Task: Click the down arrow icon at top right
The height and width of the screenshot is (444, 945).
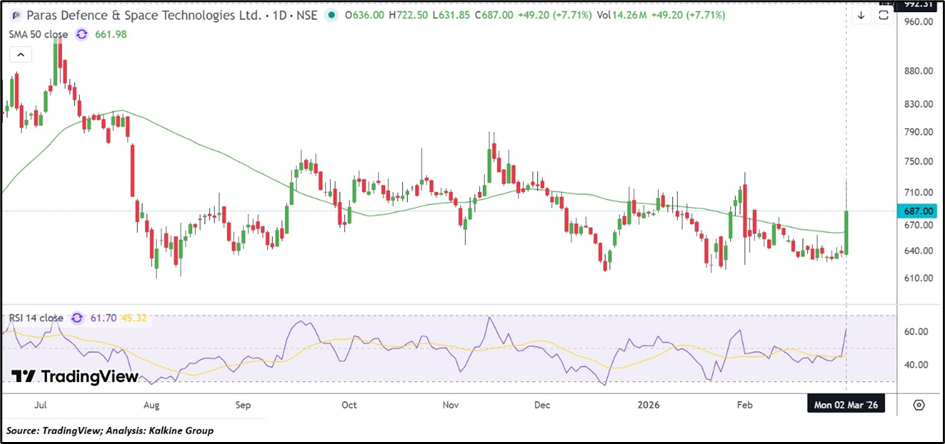Action: (x=861, y=16)
